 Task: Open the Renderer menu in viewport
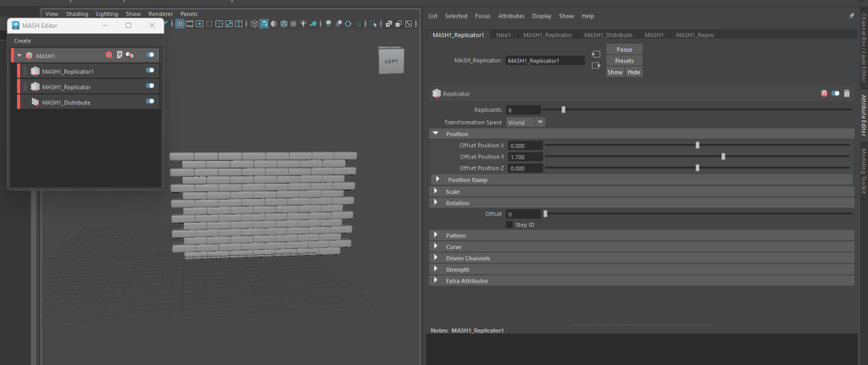[160, 14]
